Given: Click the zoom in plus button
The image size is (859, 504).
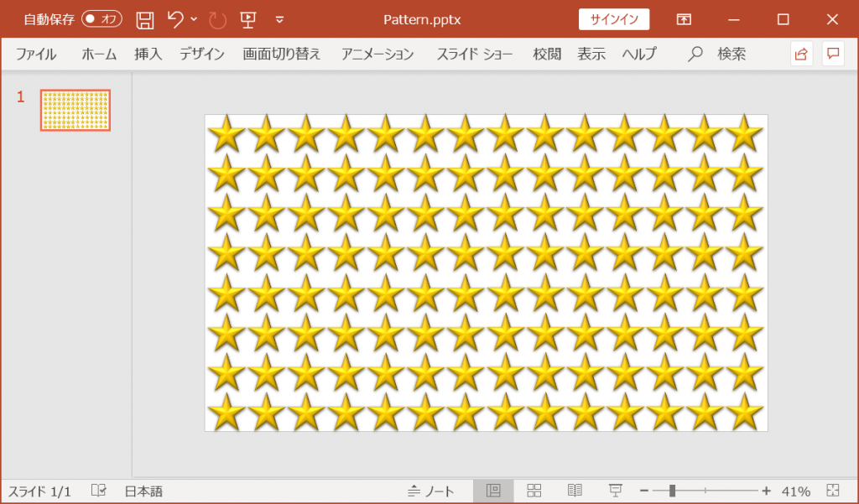Looking at the screenshot, I should pyautogui.click(x=767, y=491).
